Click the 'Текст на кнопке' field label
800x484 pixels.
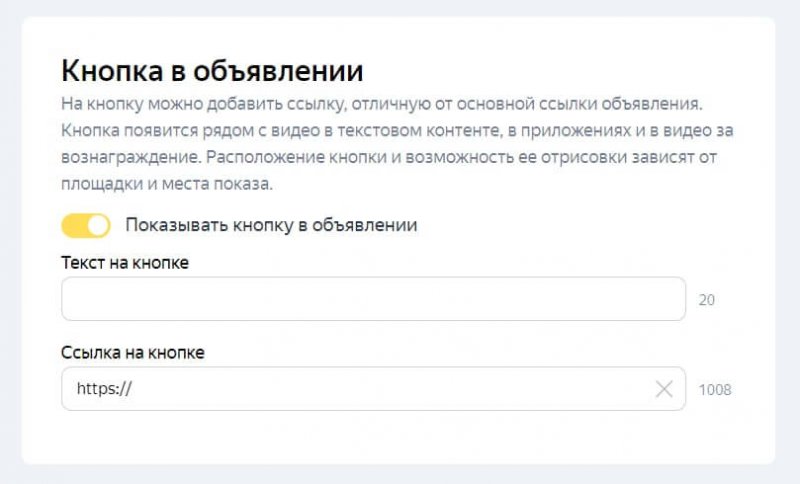pyautogui.click(x=125, y=262)
